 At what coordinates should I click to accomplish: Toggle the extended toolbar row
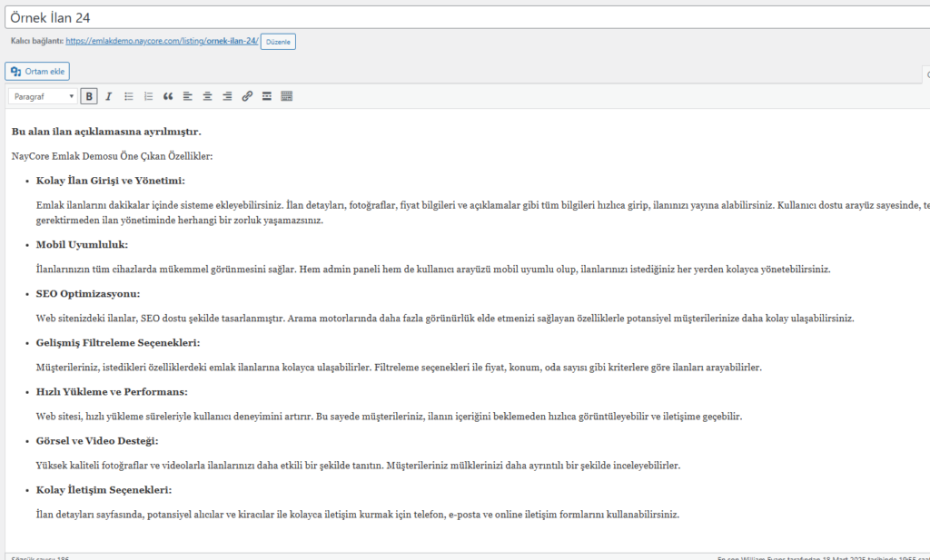coord(287,96)
